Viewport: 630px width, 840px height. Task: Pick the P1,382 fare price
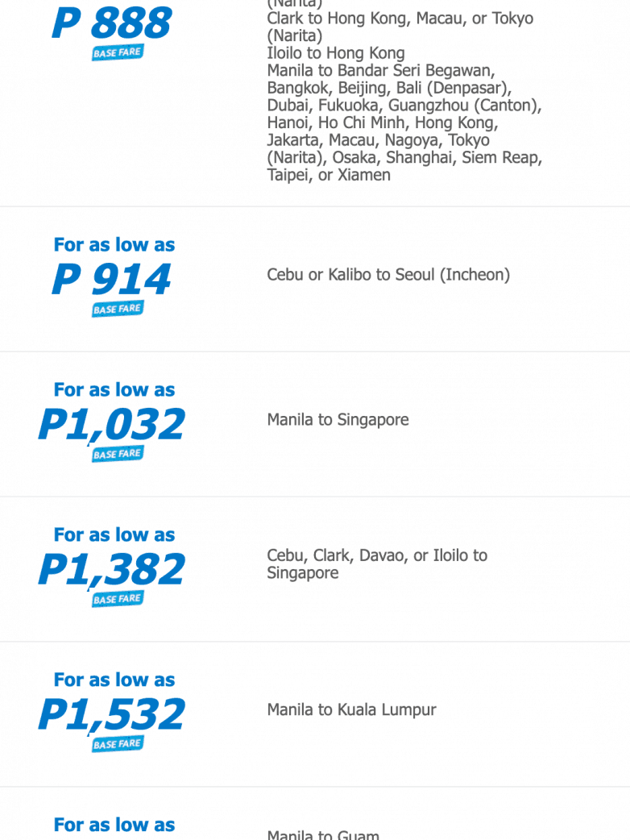112,570
